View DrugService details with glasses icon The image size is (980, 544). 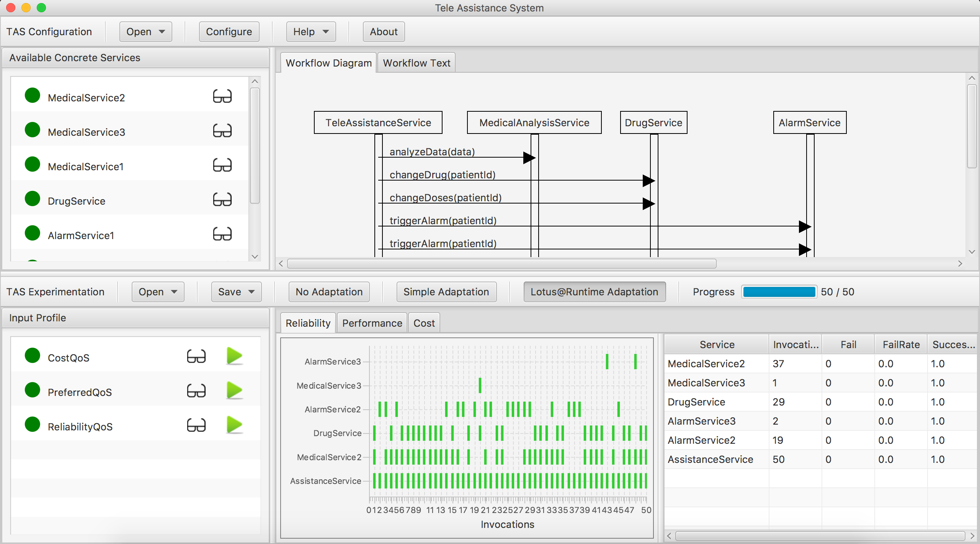point(222,200)
